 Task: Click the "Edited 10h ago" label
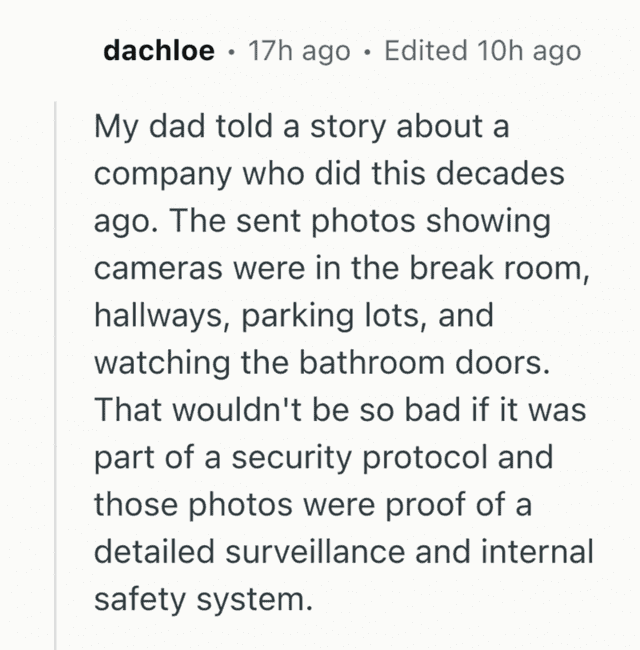[482, 51]
